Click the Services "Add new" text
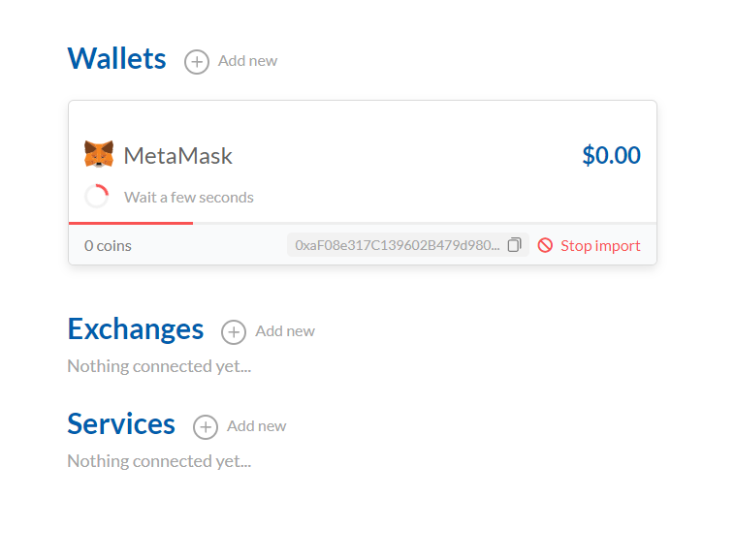This screenshot has width=735, height=560. [x=256, y=426]
